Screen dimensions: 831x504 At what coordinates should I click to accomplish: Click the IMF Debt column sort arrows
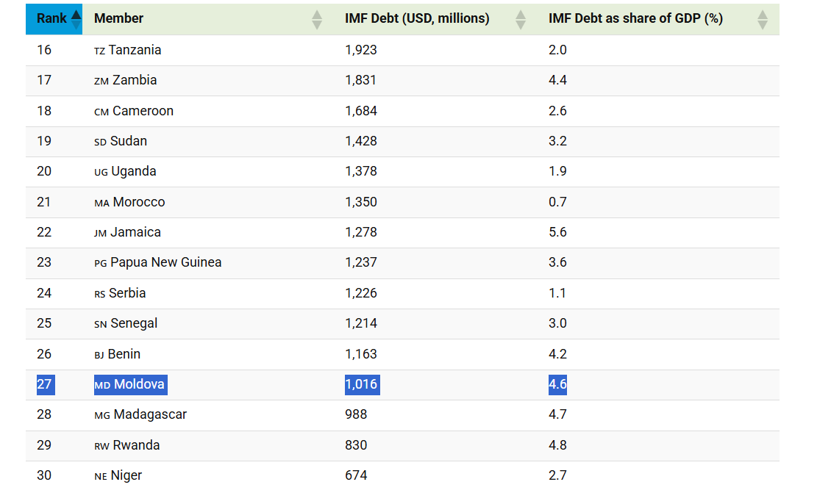(521, 20)
